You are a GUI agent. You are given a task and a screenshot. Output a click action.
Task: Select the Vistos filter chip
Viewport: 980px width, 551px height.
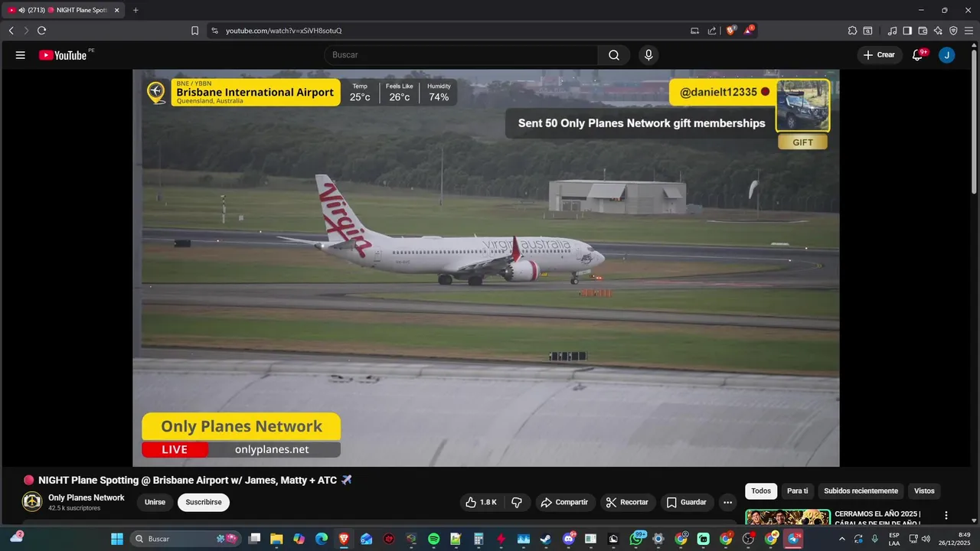click(x=924, y=491)
